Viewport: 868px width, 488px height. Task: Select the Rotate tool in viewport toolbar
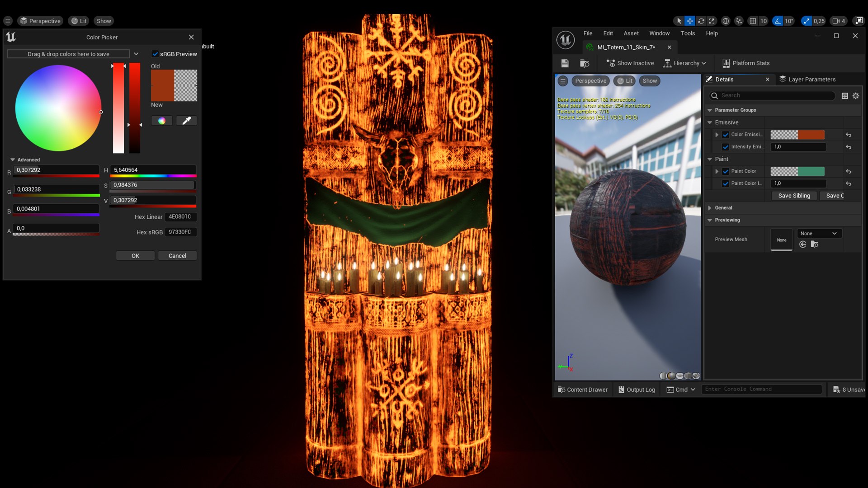[701, 21]
